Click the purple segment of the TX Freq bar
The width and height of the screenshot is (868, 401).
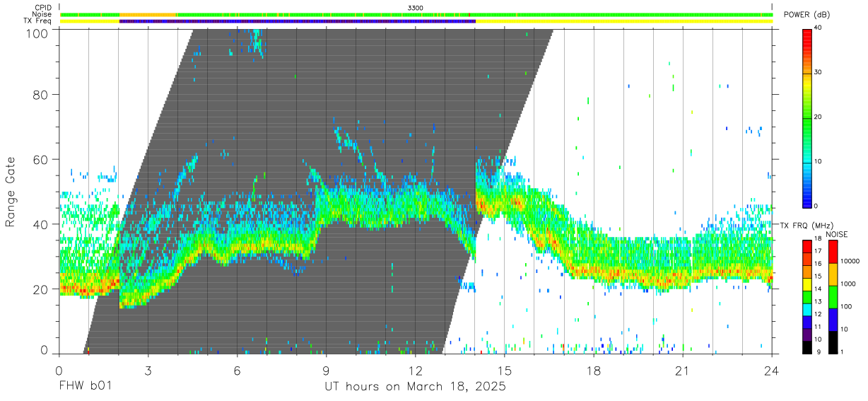(298, 21)
